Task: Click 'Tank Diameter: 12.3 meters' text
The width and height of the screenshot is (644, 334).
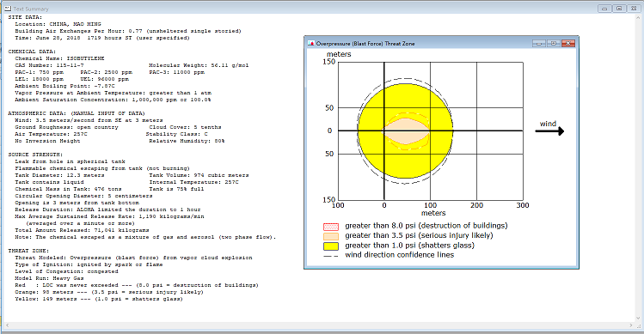Action: [x=59, y=175]
